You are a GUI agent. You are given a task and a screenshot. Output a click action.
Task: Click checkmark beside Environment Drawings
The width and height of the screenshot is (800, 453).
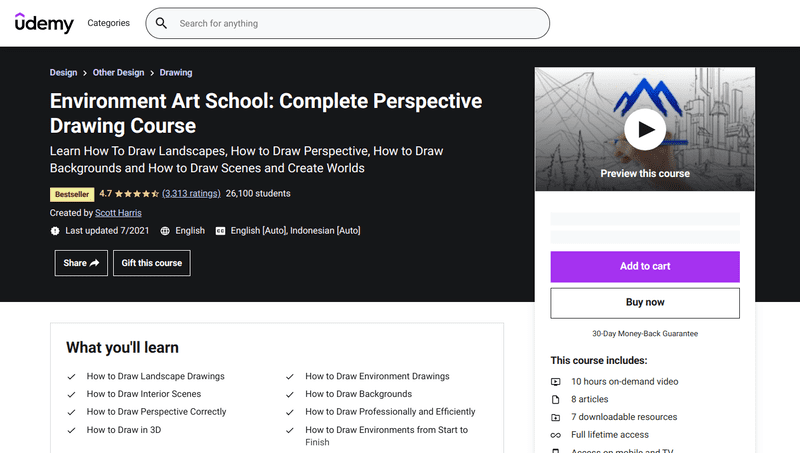tap(290, 376)
